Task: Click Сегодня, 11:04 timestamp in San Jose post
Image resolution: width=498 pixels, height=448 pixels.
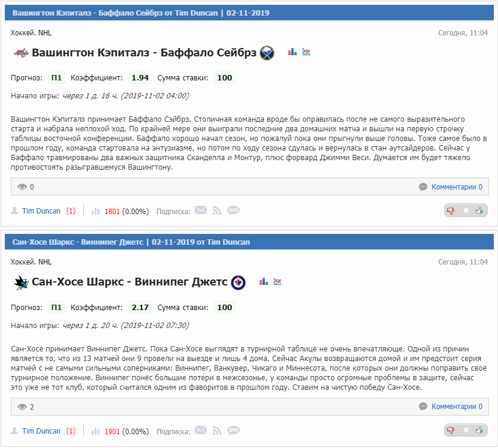Action: pos(463,262)
